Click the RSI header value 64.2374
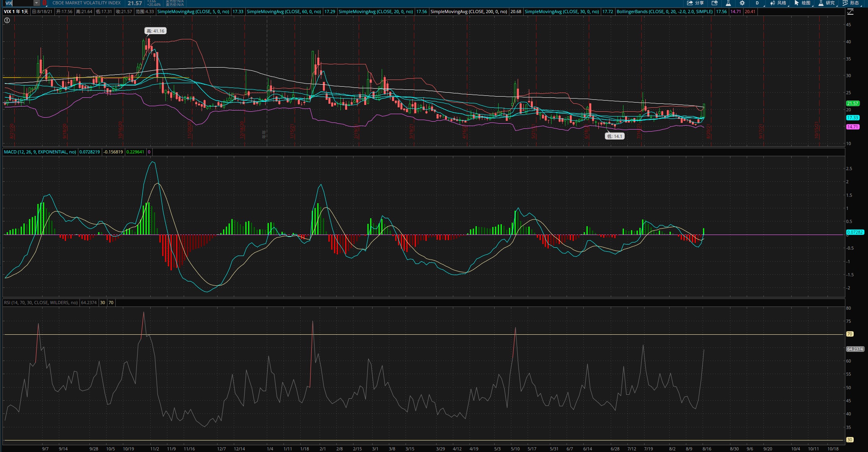The height and width of the screenshot is (452, 868). tap(89, 303)
